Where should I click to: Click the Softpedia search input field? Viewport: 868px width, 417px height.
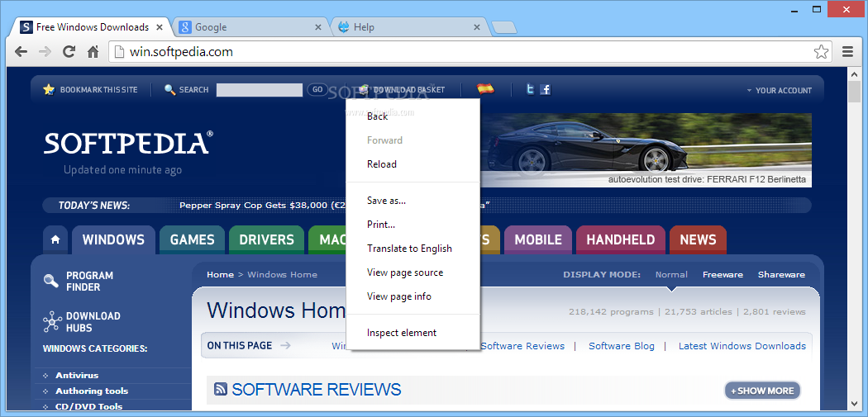pos(259,90)
